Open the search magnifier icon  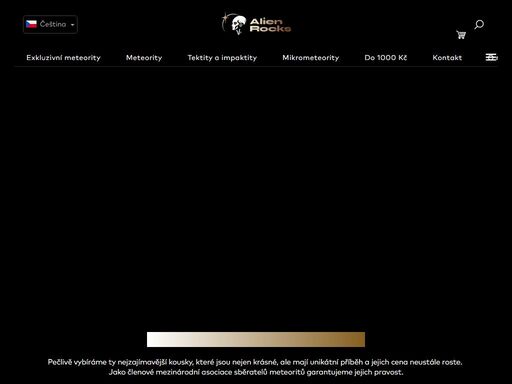pos(479,24)
